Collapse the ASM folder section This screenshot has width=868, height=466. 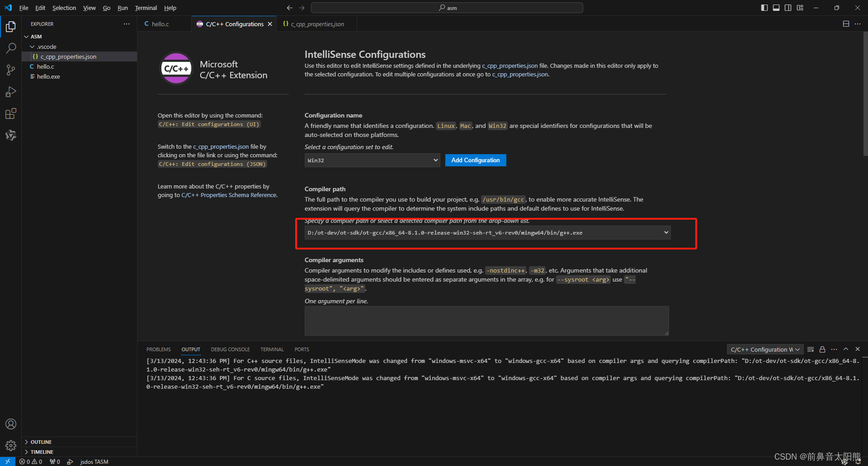point(26,37)
